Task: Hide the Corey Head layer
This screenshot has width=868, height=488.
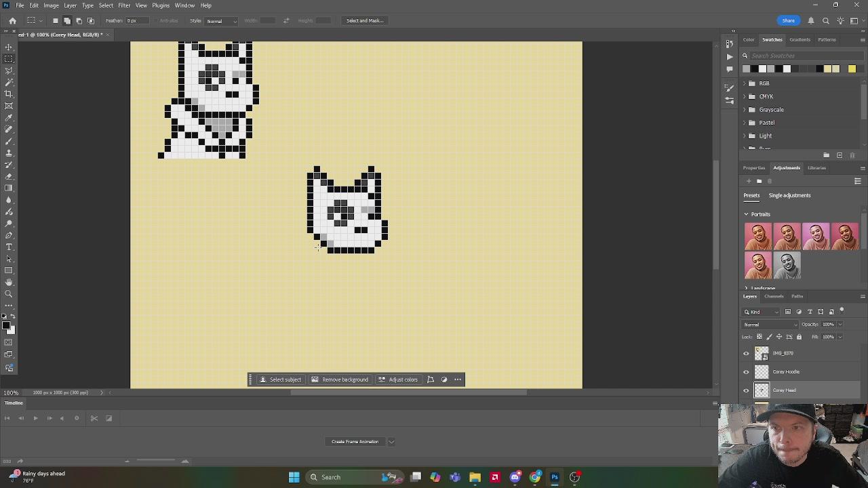Action: (746, 390)
